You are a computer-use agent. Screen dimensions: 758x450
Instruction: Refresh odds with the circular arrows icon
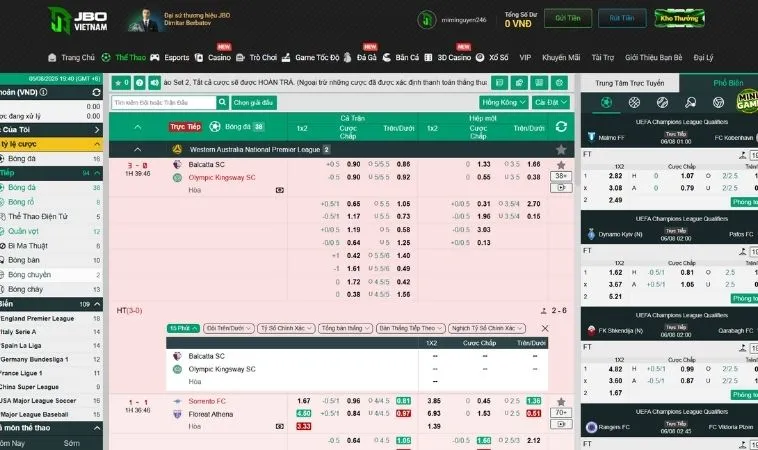coord(561,127)
